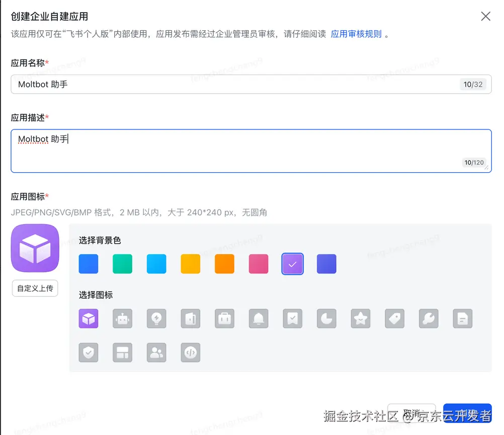
Task: Select the bell notification app icon
Action: (x=258, y=318)
